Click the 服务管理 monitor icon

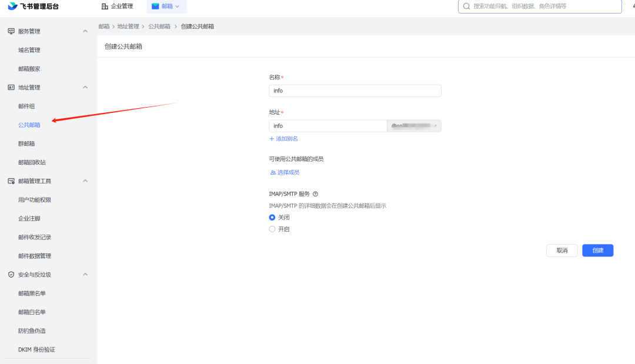[11, 31]
